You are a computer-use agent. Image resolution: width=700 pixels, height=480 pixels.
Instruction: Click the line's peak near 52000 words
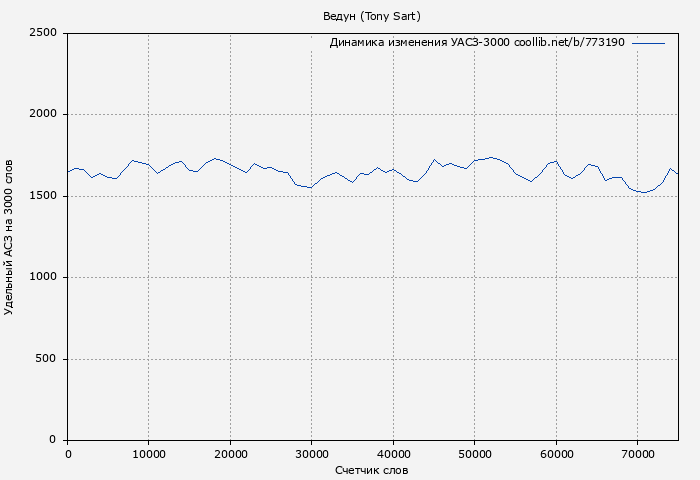point(491,157)
